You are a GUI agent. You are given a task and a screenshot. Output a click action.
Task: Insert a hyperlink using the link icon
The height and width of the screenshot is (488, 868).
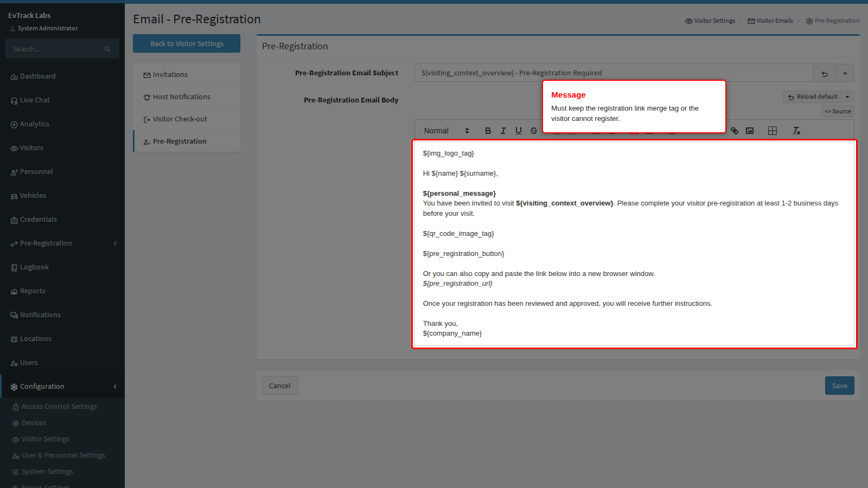(735, 131)
